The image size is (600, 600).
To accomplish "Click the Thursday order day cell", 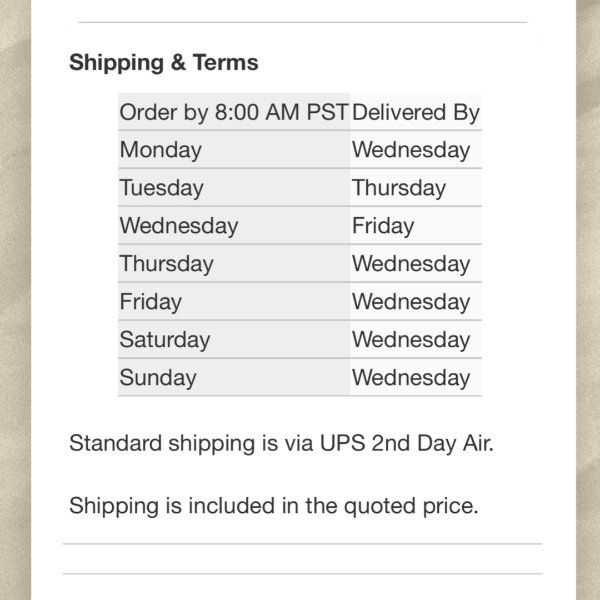I will [234, 263].
